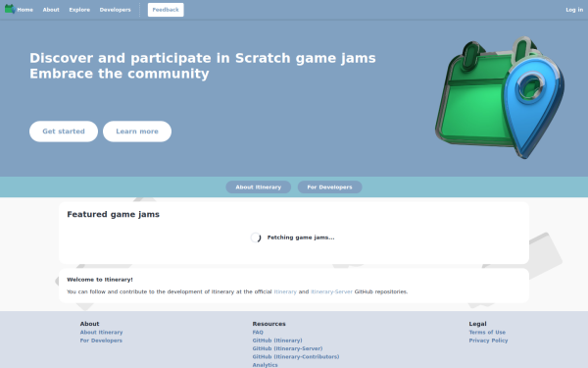Open the Terms of Use link
Viewport: 588px width, 368px height.
tap(487, 333)
